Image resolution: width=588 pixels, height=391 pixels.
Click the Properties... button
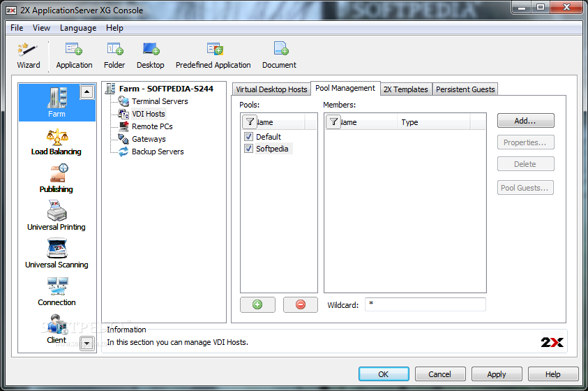[x=525, y=142]
